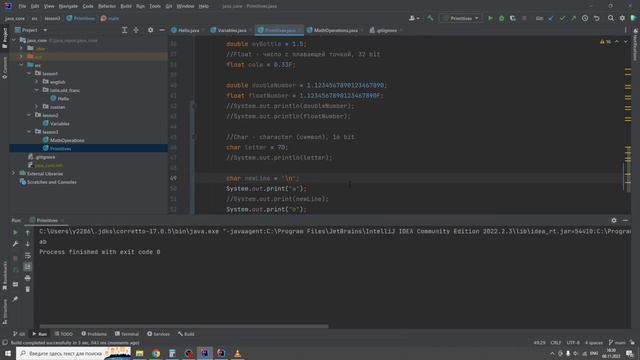The width and height of the screenshot is (640, 360).
Task: Open Git Show History clock icon
Action: (585, 18)
